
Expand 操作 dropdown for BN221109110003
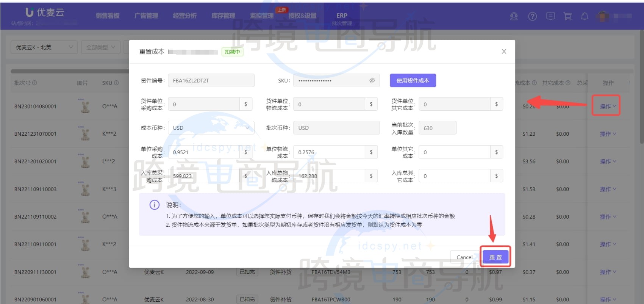(608, 189)
